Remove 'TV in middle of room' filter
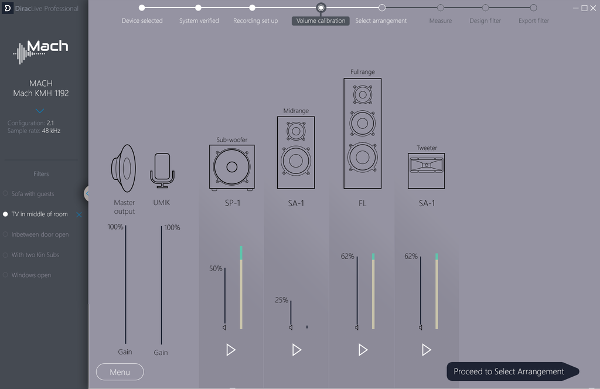Screen dimensions: 600x389 click(x=79, y=215)
